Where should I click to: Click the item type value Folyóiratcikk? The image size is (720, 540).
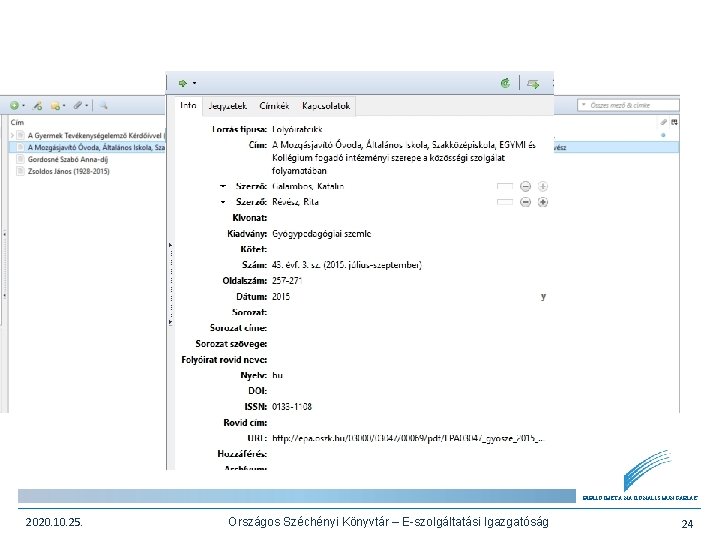(297, 129)
